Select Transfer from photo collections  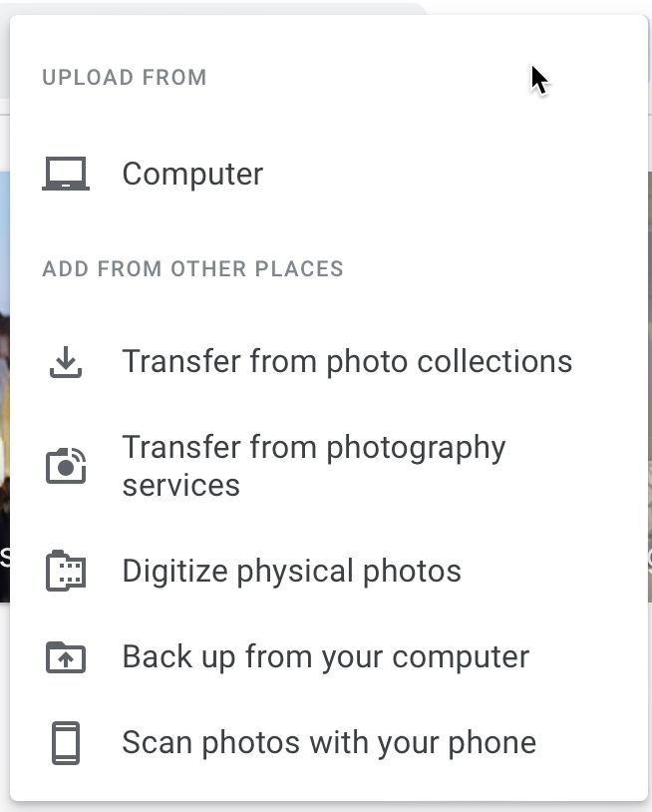[329, 361]
